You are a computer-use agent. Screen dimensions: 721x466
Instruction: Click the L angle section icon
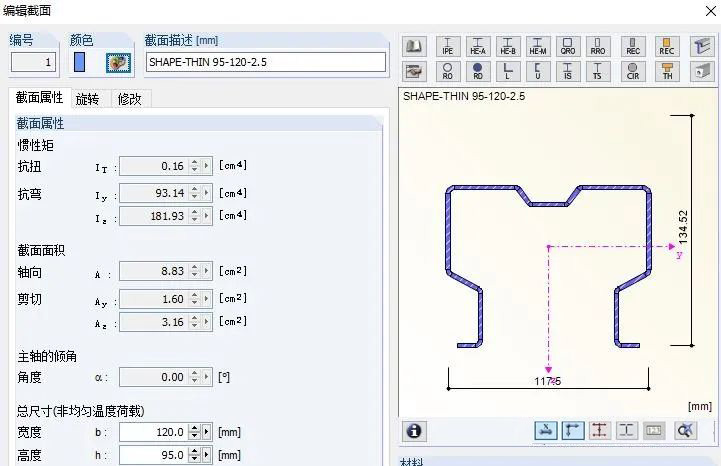tap(508, 71)
